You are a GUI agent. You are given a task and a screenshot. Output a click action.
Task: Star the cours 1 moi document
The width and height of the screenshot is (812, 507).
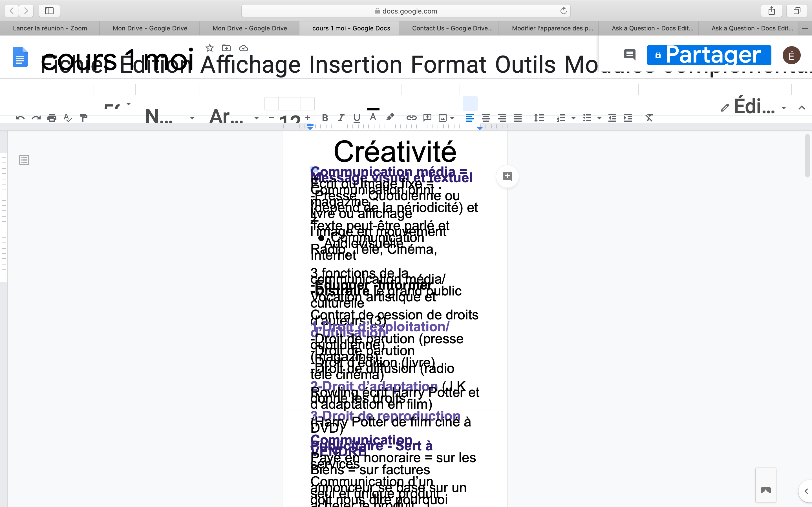[210, 48]
